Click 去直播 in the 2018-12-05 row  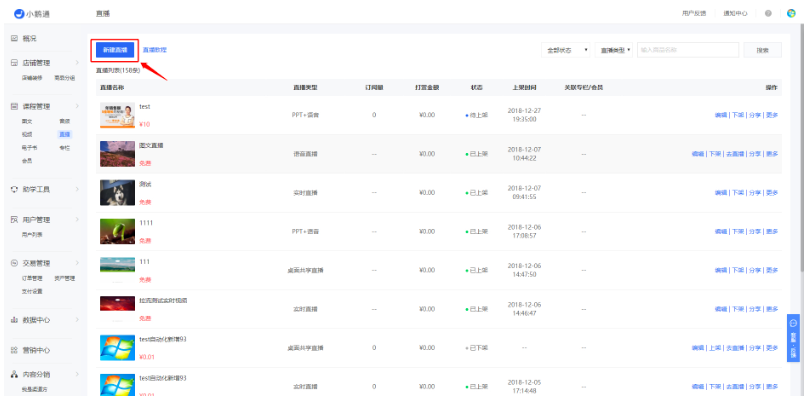(734, 387)
